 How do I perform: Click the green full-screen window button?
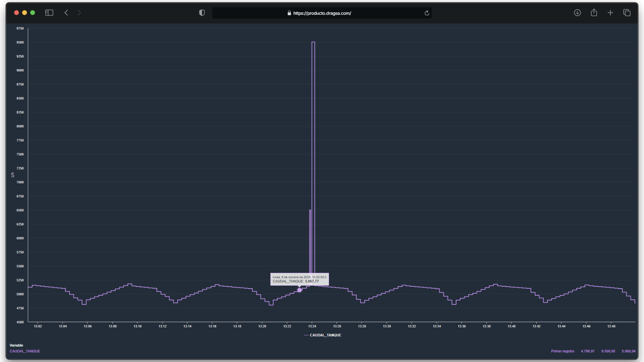[x=33, y=13]
